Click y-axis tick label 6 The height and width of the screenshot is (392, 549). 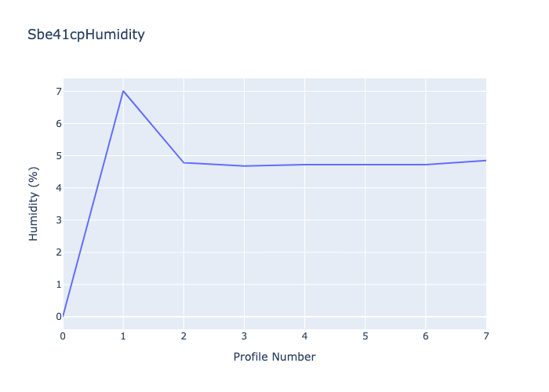(58, 124)
